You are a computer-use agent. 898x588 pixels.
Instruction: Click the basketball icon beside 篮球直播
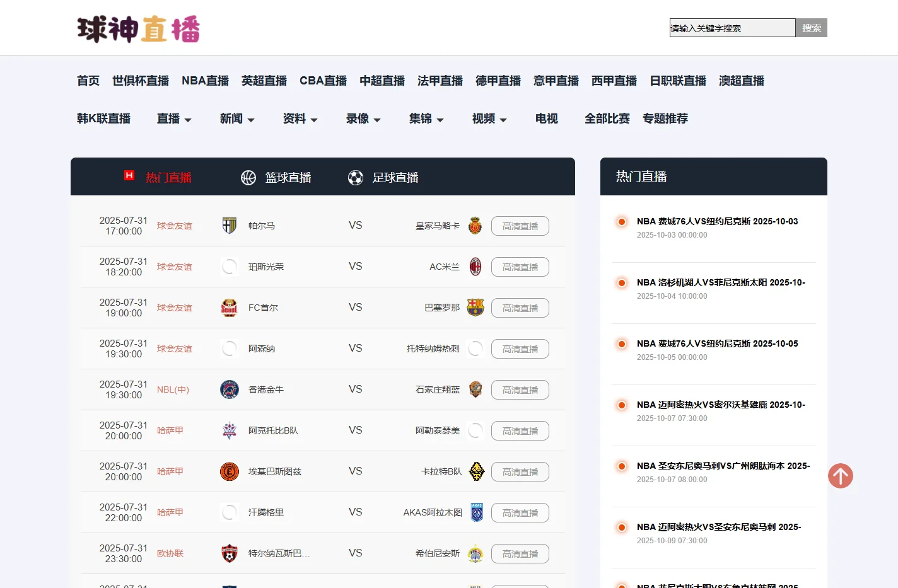(x=248, y=178)
